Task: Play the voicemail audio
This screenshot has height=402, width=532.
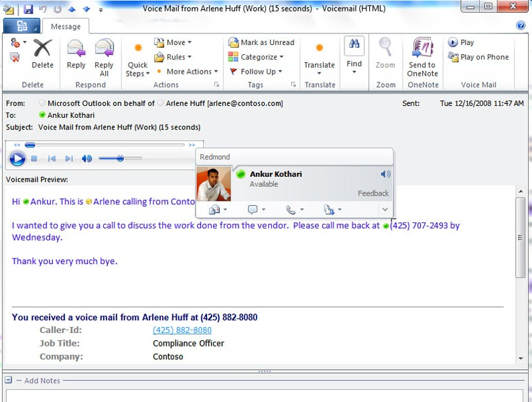Action: click(x=17, y=158)
